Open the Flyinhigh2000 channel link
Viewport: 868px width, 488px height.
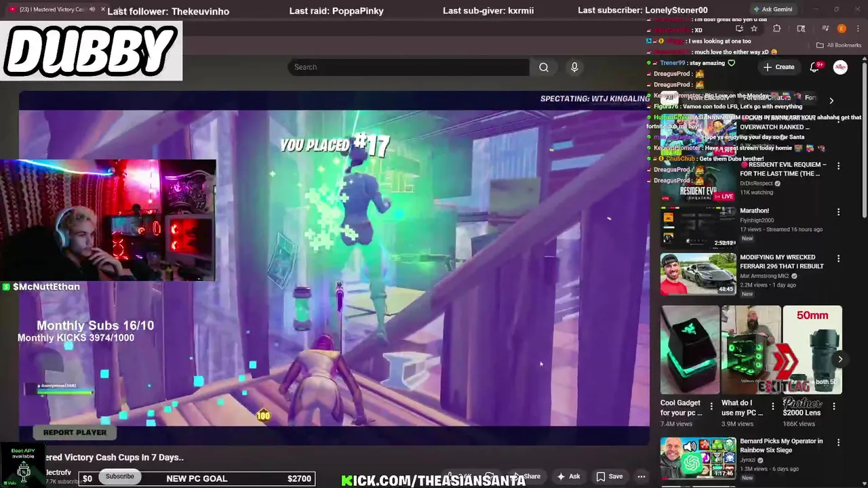[757, 220]
